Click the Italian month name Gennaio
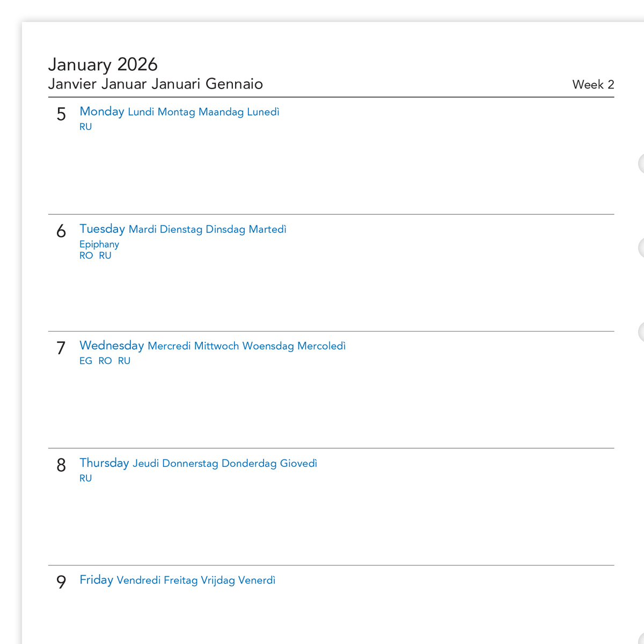644x644 pixels. (234, 84)
